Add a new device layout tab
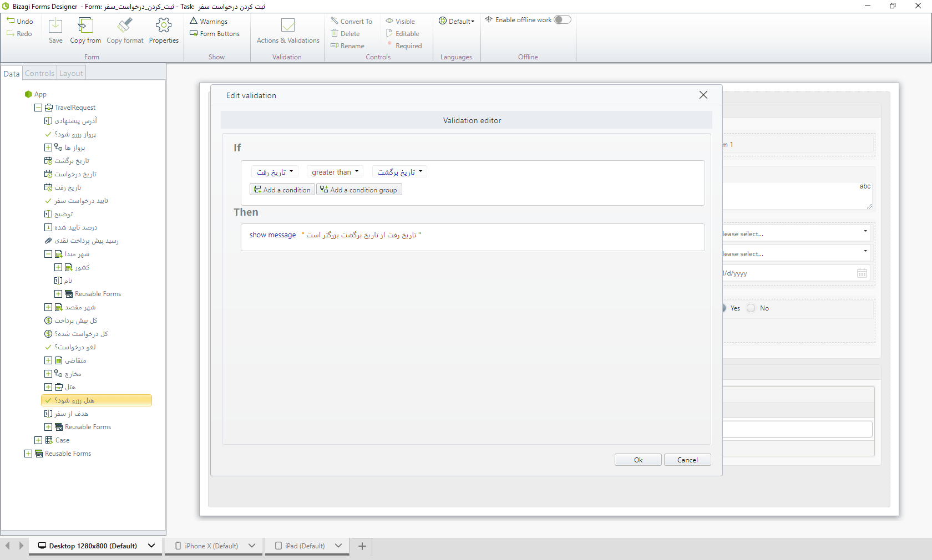932x560 pixels. [x=362, y=546]
